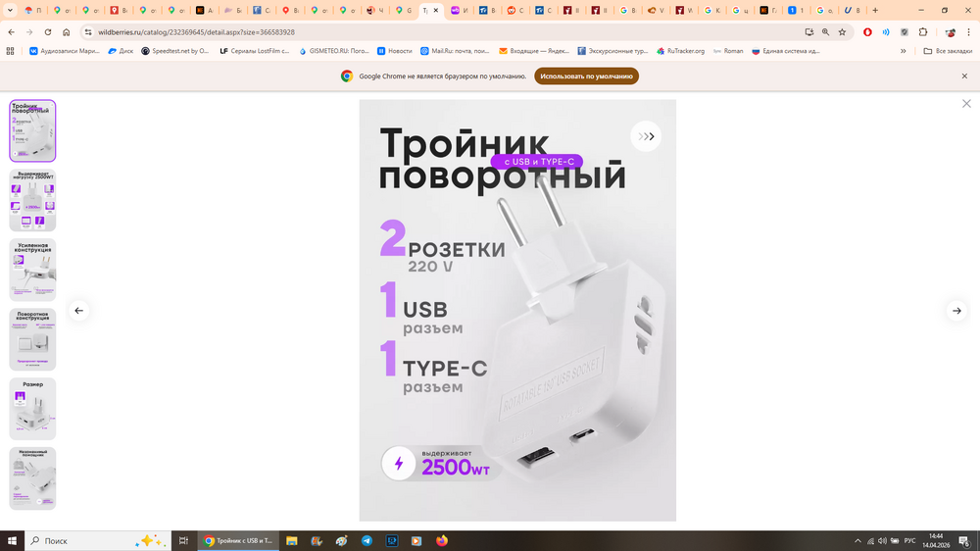Show hidden bookmarks overflow chevron

[x=904, y=51]
